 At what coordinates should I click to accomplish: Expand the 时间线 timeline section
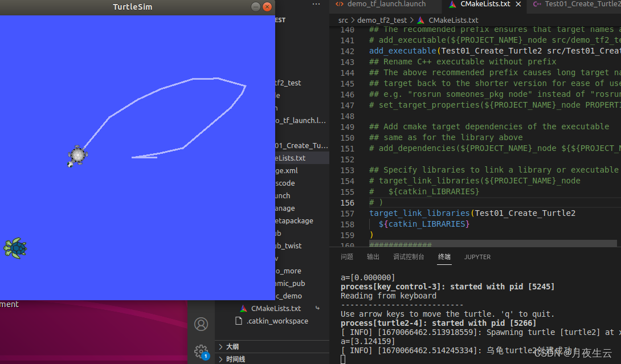pyautogui.click(x=273, y=359)
